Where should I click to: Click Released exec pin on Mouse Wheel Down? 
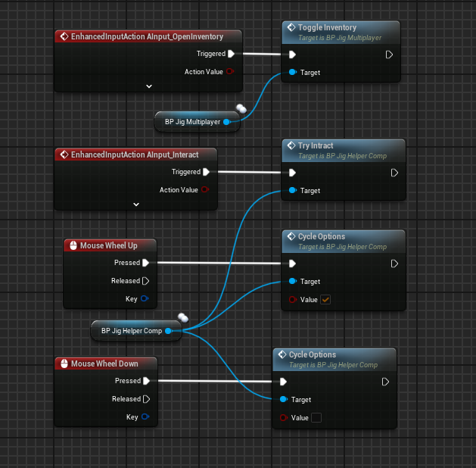click(146, 399)
